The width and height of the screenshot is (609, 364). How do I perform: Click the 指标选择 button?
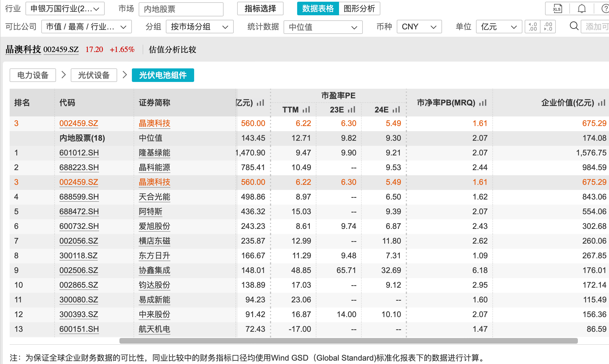(x=260, y=8)
